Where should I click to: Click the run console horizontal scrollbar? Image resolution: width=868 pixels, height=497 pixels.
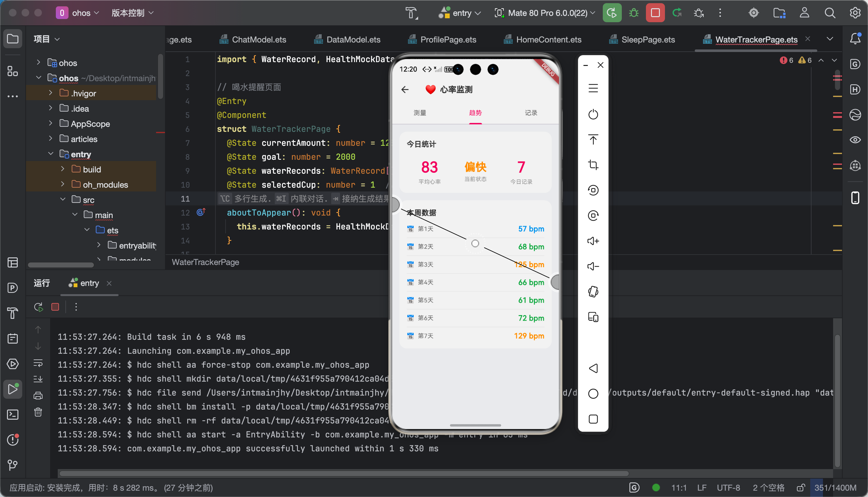click(343, 474)
